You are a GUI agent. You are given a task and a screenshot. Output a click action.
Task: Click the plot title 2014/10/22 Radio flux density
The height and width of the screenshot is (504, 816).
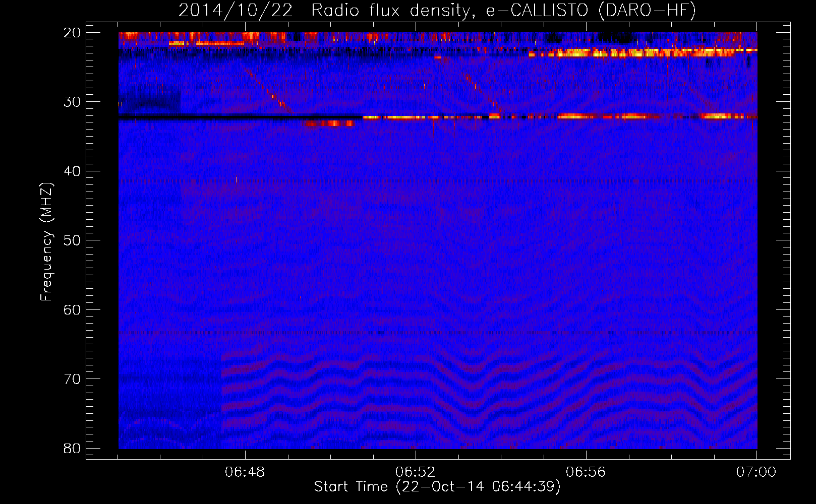tap(437, 10)
